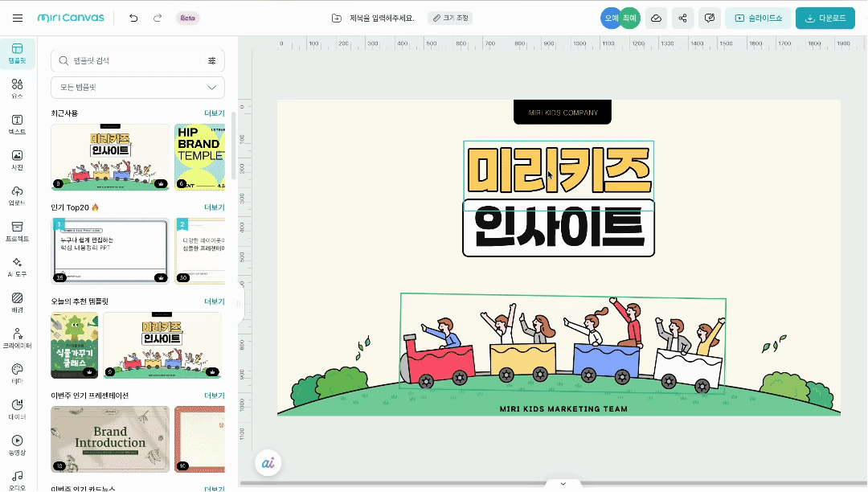Select the 템플릿 templates sidebar tab

pos(18,54)
